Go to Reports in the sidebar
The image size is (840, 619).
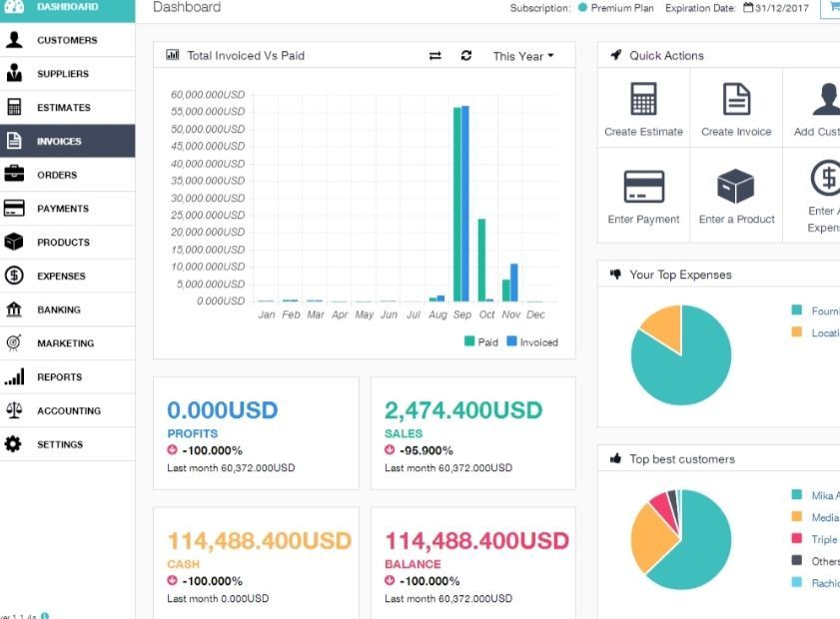pos(59,377)
